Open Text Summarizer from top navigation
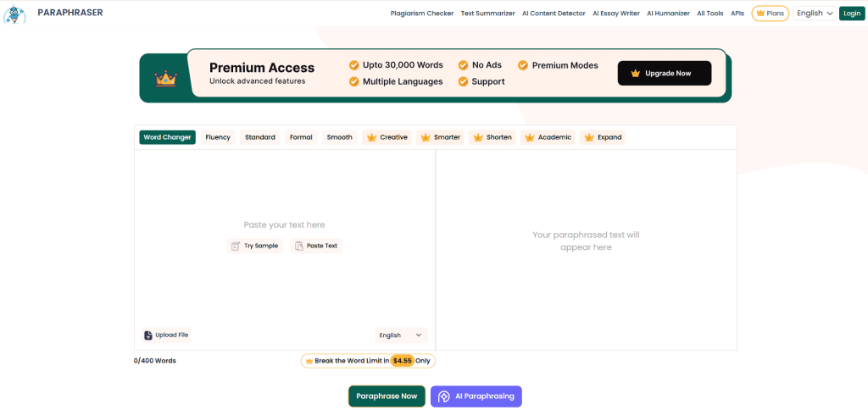Image resolution: width=868 pixels, height=410 pixels. 487,14
